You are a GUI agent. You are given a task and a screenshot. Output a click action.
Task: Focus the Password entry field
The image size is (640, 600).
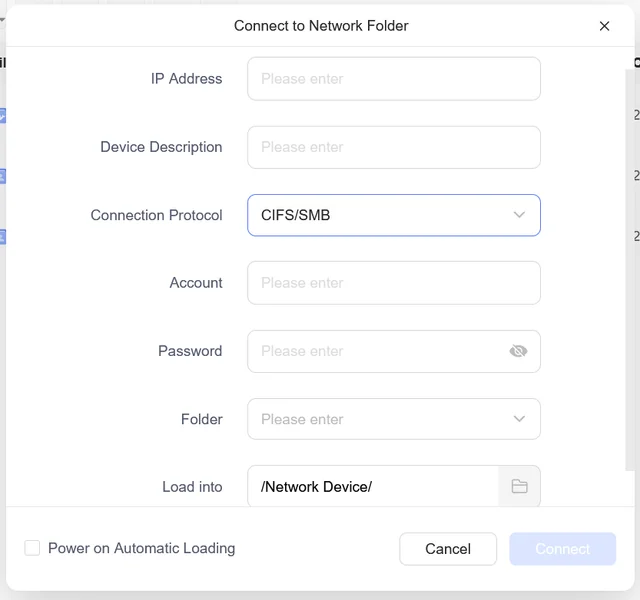tap(375, 351)
